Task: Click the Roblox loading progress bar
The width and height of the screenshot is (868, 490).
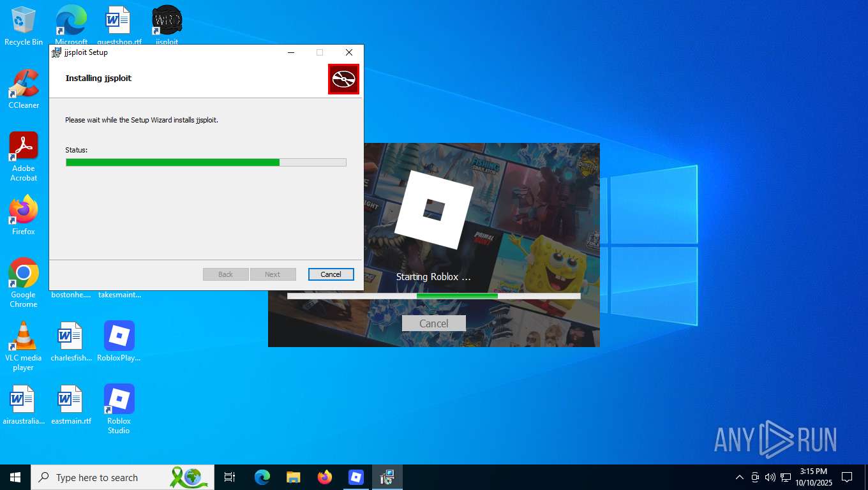Action: tap(434, 296)
